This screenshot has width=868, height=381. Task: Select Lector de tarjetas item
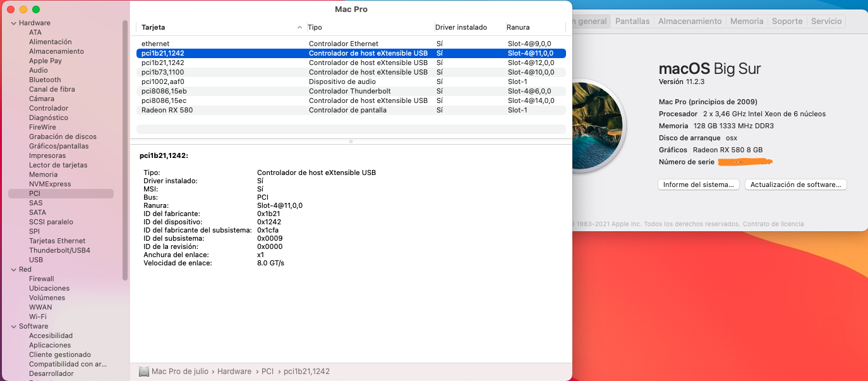tap(58, 165)
